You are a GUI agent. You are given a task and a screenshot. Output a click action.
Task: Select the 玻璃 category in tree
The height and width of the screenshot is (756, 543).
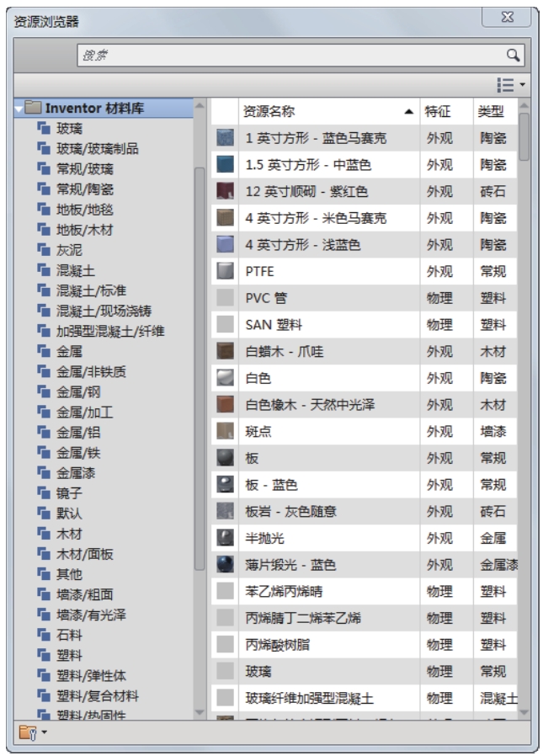click(x=69, y=128)
